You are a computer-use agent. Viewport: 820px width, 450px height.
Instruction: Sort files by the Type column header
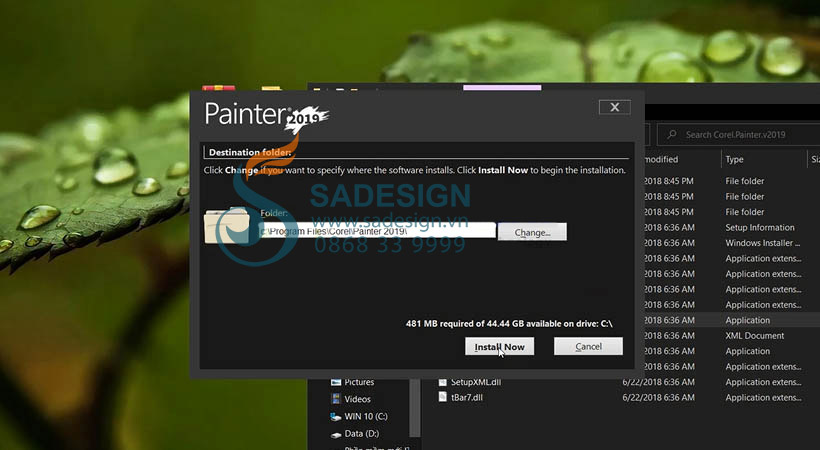point(735,159)
